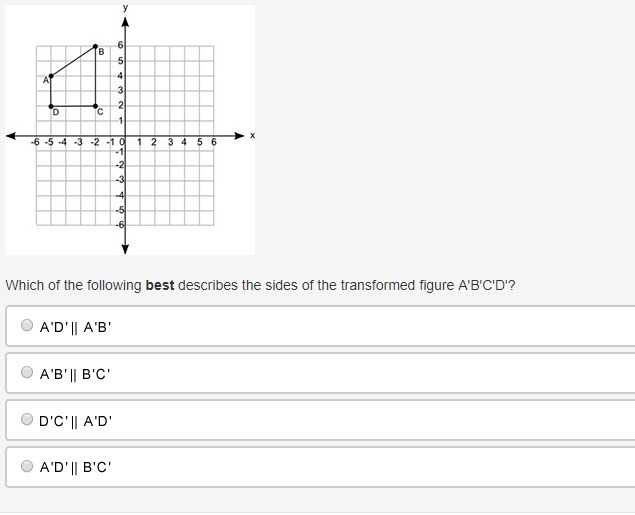The height and width of the screenshot is (515, 635).
Task: Click the leftward x-axis arrowhead
Action: pos(11,136)
